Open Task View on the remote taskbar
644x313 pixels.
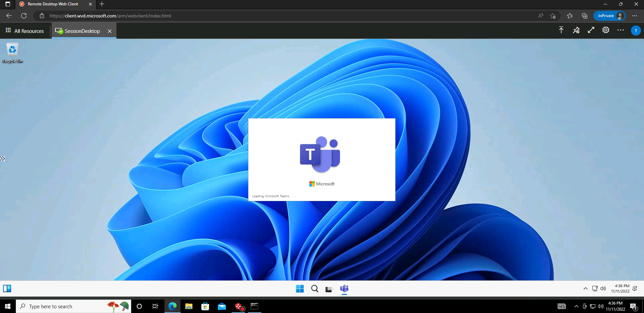329,289
